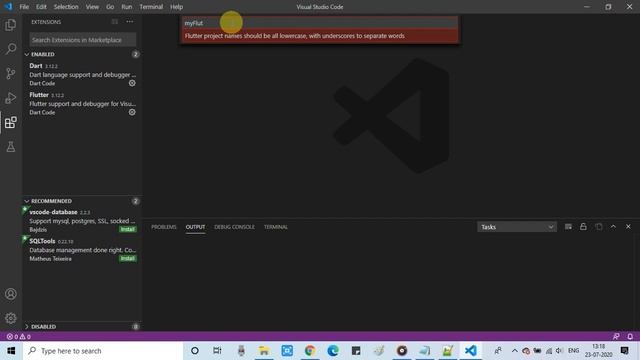This screenshot has width=640, height=360.
Task: Focus the Search Extensions in Marketplace field
Action: [x=82, y=40]
